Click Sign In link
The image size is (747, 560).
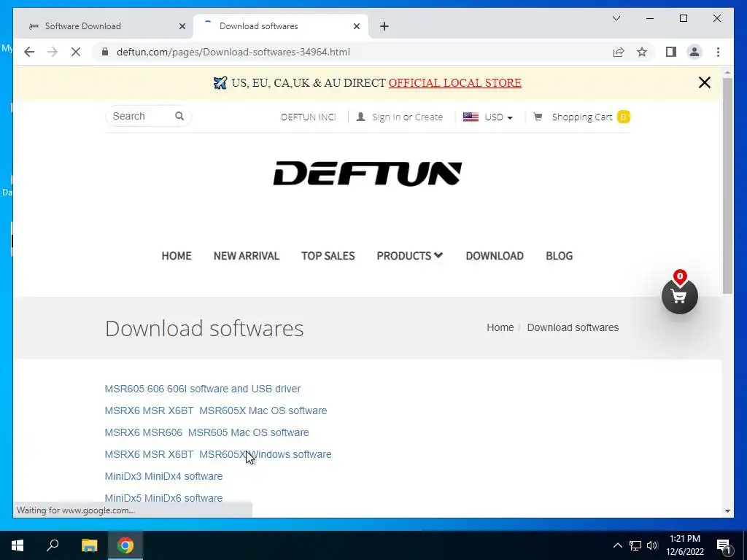[x=387, y=117]
